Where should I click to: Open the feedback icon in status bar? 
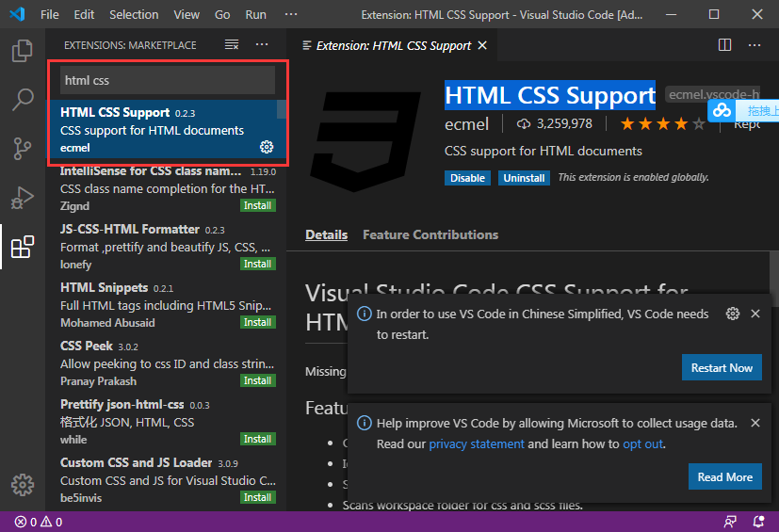pos(730,522)
